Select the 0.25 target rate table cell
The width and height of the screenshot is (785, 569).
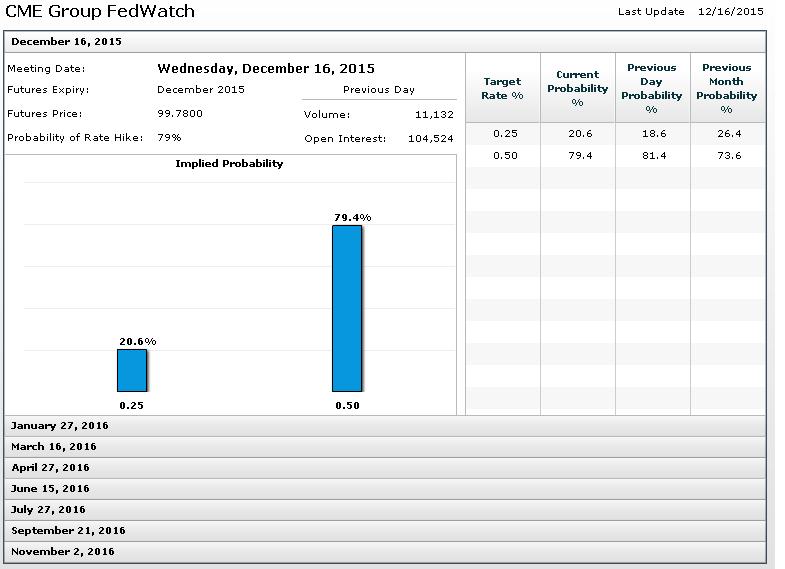(x=505, y=134)
